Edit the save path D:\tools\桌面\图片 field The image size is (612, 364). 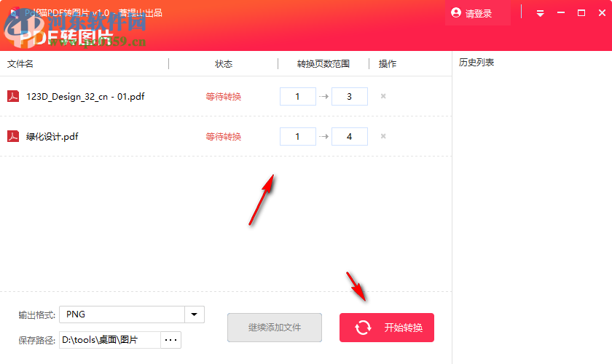pos(110,340)
